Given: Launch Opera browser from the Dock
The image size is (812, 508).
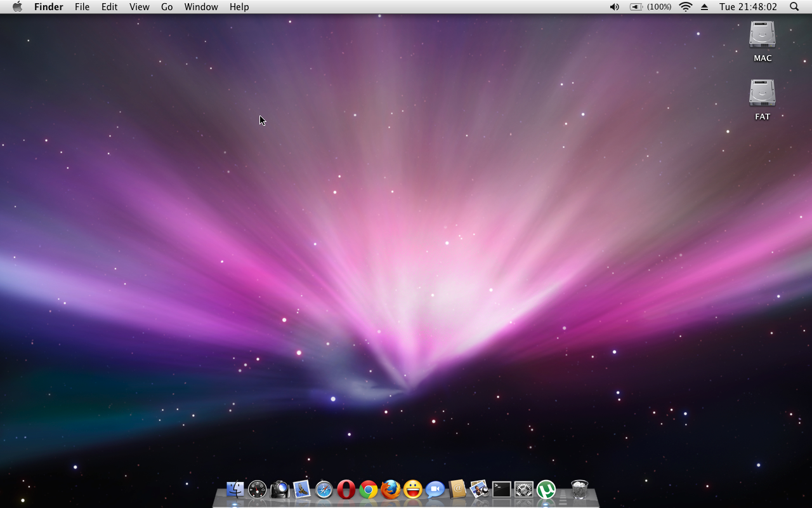Looking at the screenshot, I should 346,490.
